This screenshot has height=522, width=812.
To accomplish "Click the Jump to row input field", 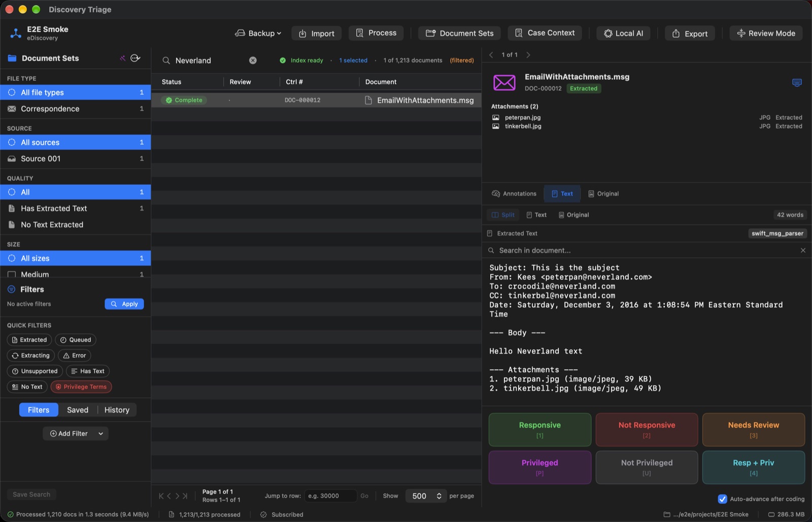I will tap(330, 496).
